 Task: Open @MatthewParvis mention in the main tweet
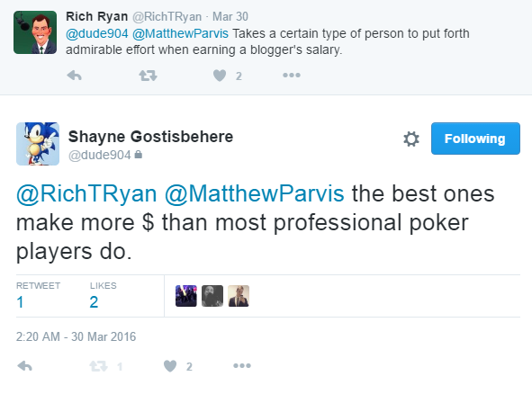point(254,193)
